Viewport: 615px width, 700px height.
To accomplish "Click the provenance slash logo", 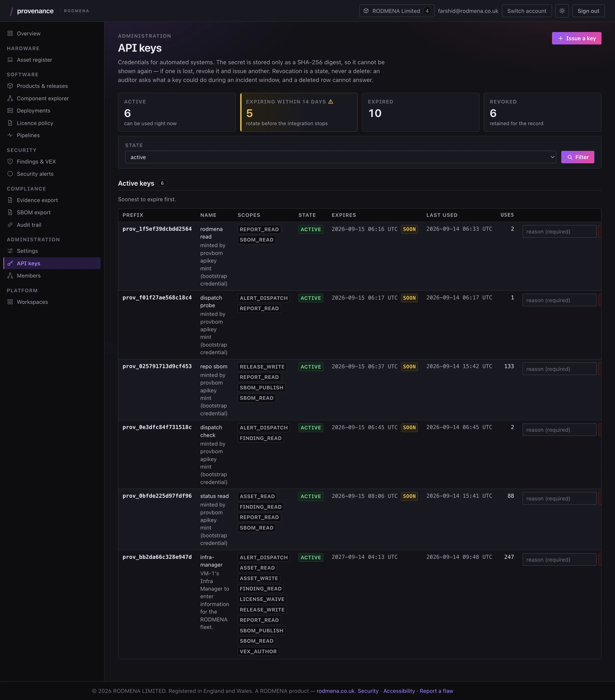I will click(x=11, y=11).
